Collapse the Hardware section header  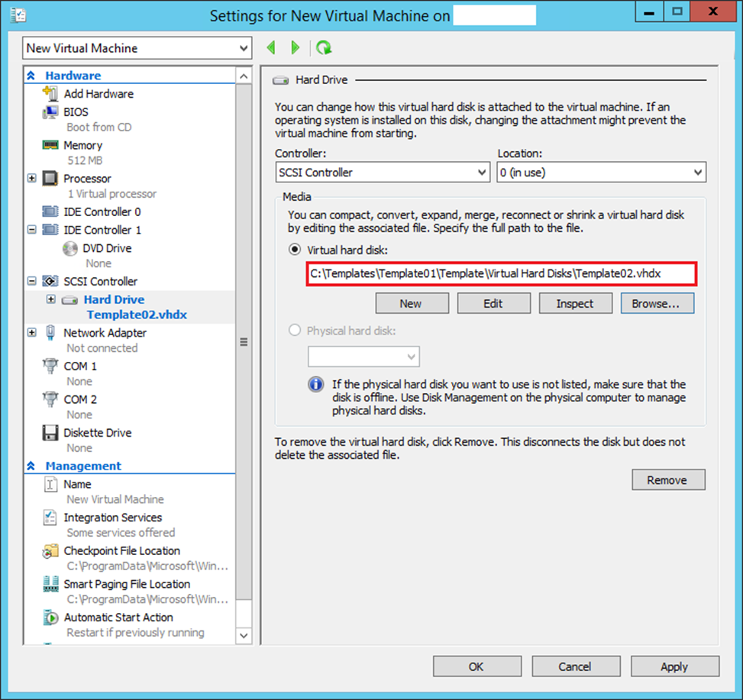31,76
